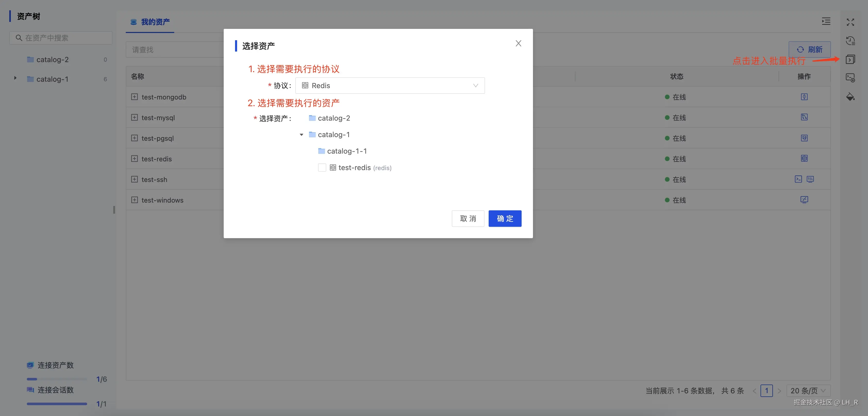Collapse catalog-1 folder in dialog tree

[301, 135]
